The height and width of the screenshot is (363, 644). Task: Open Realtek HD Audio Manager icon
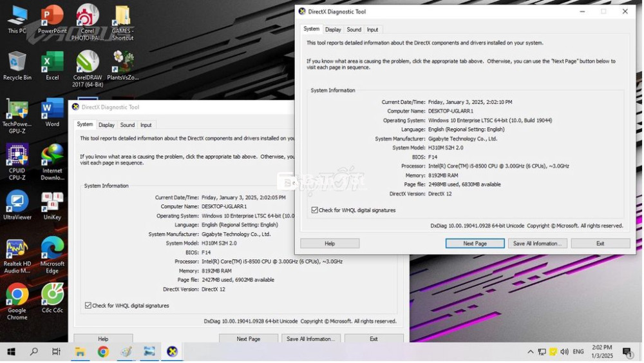tap(17, 256)
